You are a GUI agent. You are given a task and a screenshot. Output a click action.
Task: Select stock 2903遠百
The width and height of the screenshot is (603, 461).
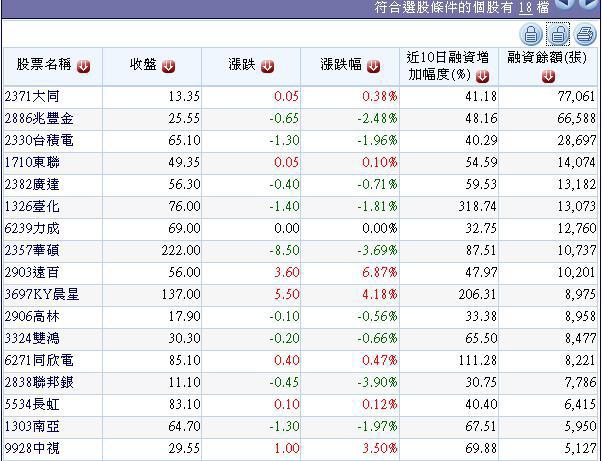[32, 272]
